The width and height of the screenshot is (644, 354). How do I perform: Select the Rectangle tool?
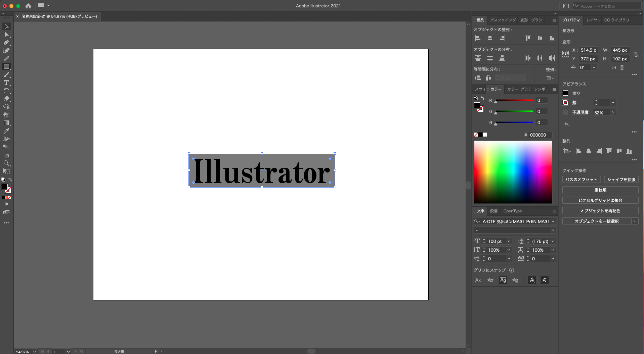coord(6,66)
